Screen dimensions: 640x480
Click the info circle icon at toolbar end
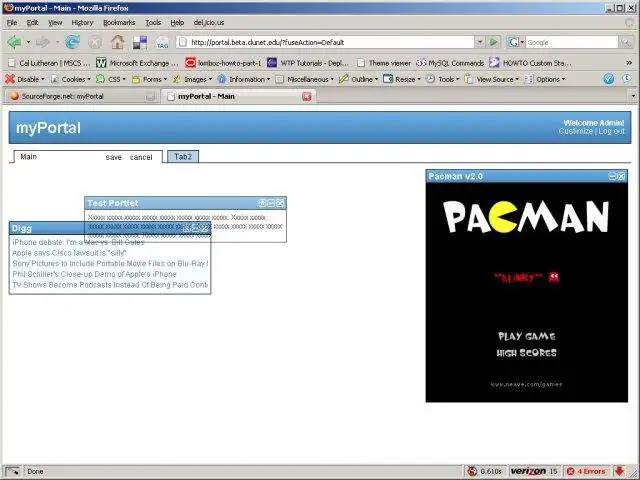[x=627, y=79]
